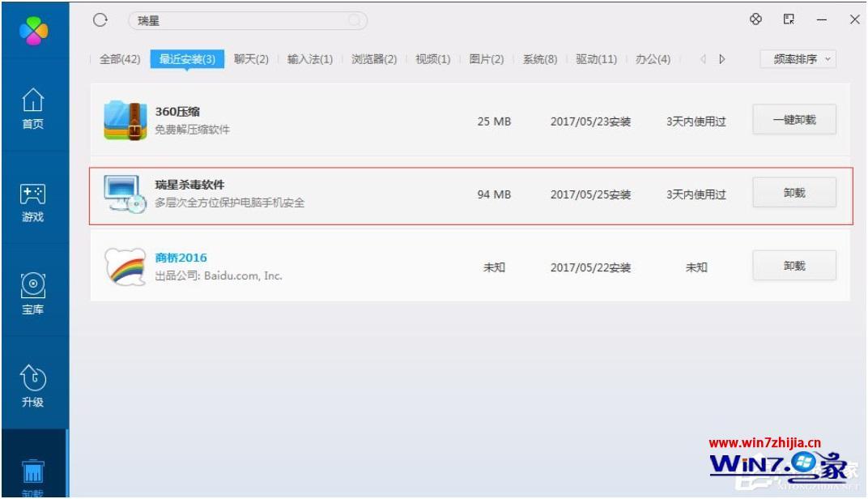The width and height of the screenshot is (868, 499).
Task: Open the 频率排序 sort dropdown
Action: 798,59
